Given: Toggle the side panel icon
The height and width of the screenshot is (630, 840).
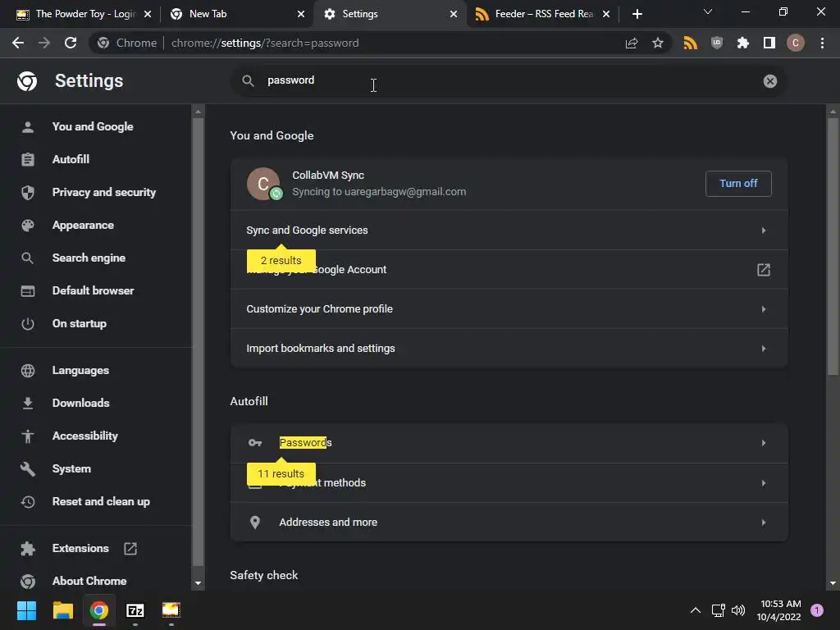Looking at the screenshot, I should pyautogui.click(x=769, y=43).
